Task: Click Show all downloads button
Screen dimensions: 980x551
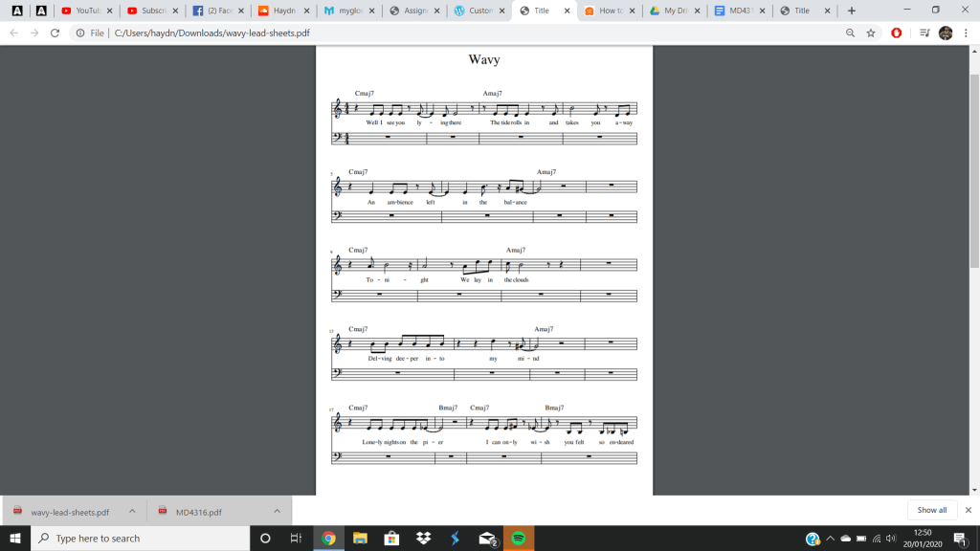Action: (x=931, y=510)
